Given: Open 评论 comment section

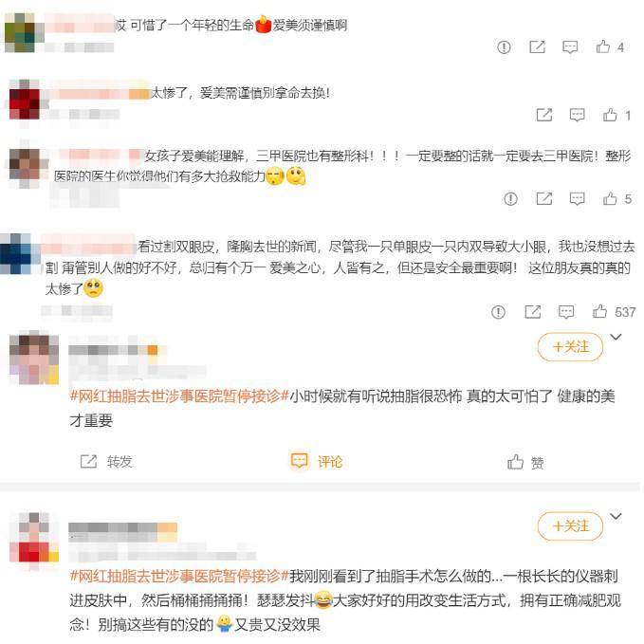Looking at the screenshot, I should click(x=317, y=461).
